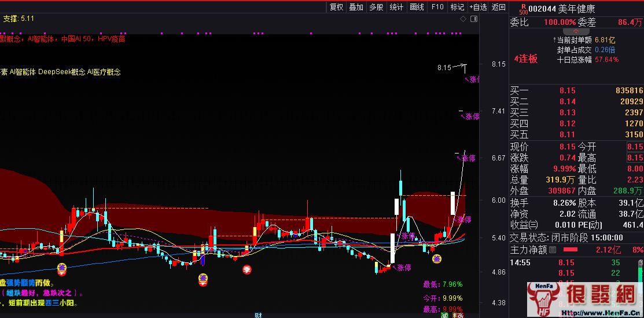644x318 pixels.
Task: Click the red 季 quarterly report marker
Action: click(247, 269)
